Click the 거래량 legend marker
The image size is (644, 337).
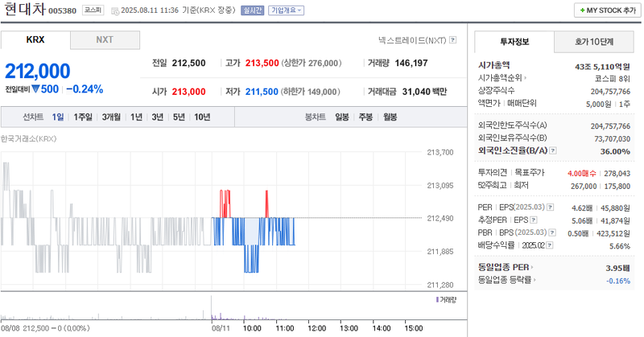(437, 300)
